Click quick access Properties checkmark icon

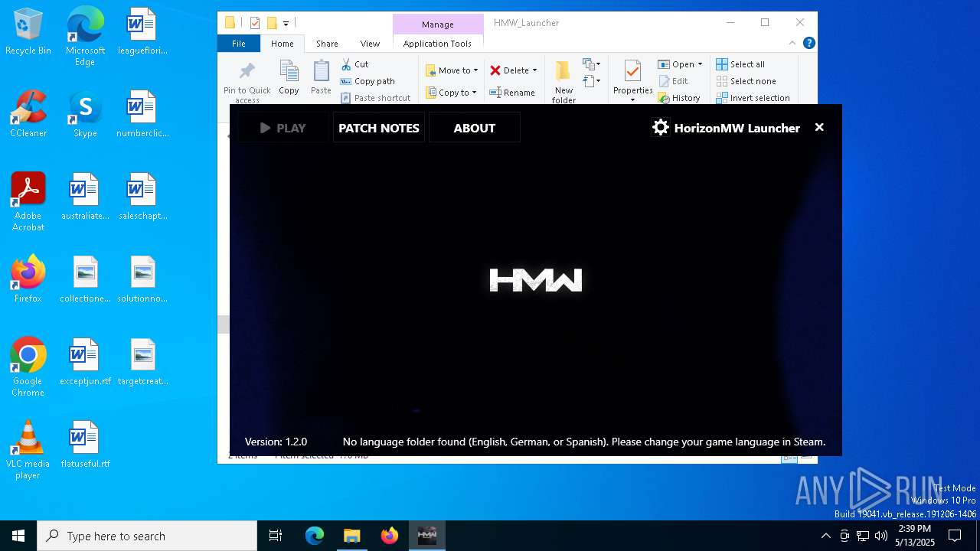point(255,23)
